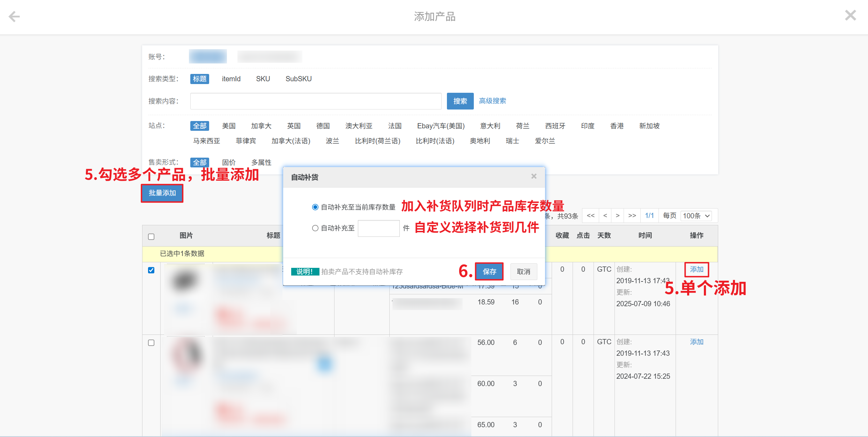
Task: Go to first page with << button
Action: [x=590, y=216]
